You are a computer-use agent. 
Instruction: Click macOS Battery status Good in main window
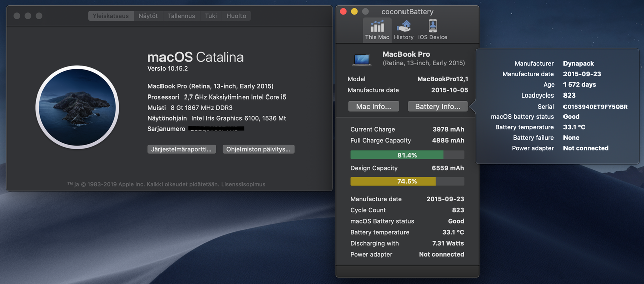click(456, 221)
